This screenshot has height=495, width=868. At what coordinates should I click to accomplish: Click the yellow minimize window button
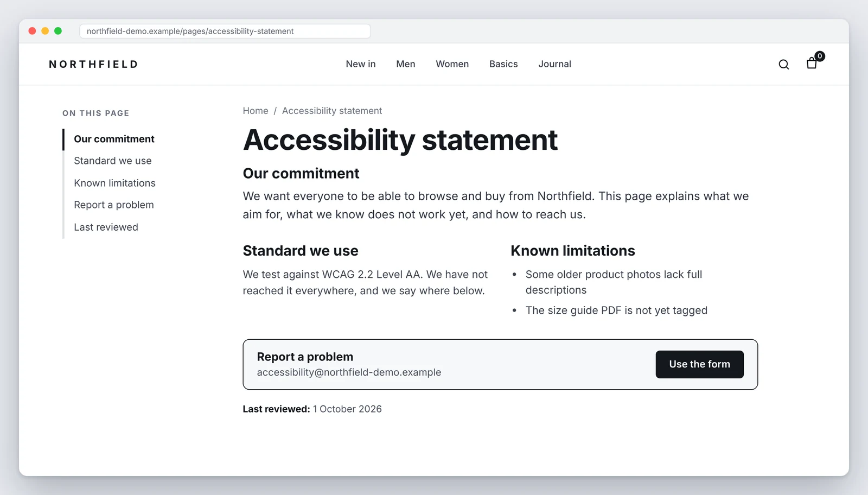[45, 31]
